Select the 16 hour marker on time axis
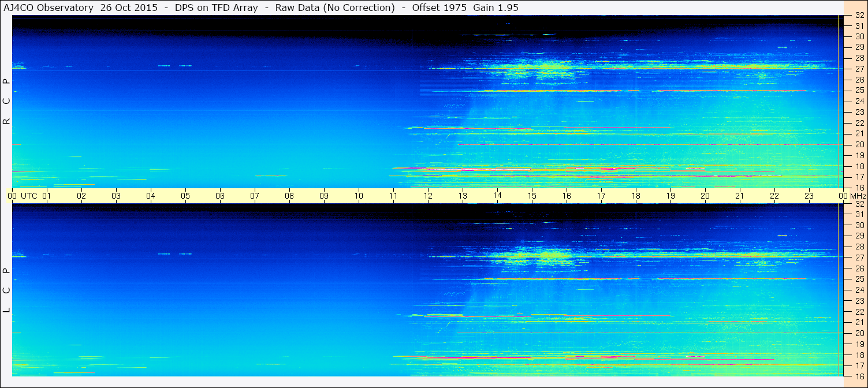 tap(567, 196)
